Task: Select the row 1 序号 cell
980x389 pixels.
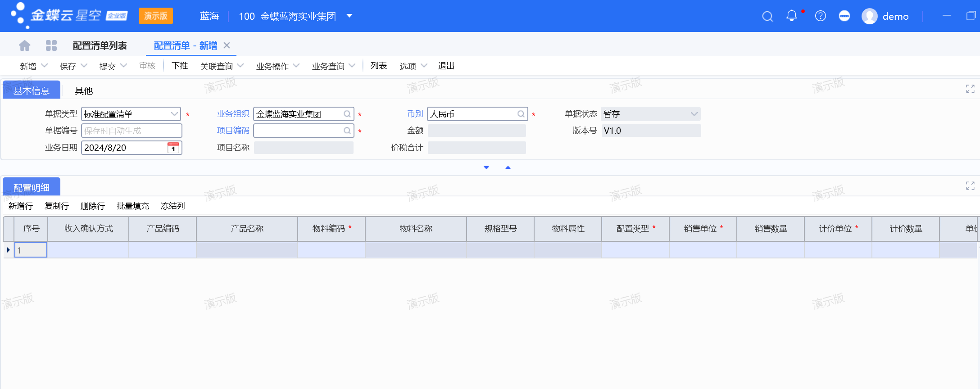Action: point(31,250)
